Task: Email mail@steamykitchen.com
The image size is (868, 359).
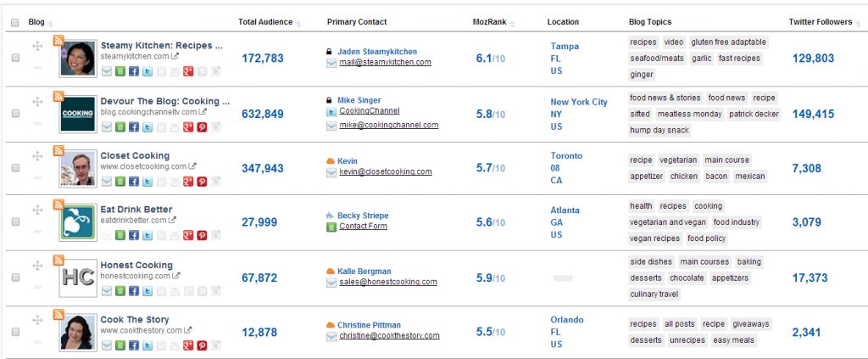Action: pyautogui.click(x=386, y=62)
